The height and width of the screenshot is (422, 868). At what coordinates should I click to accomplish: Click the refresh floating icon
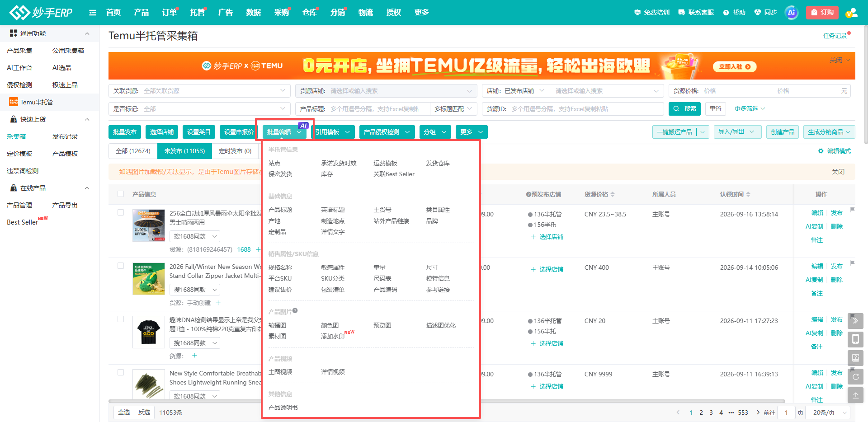pyautogui.click(x=855, y=376)
